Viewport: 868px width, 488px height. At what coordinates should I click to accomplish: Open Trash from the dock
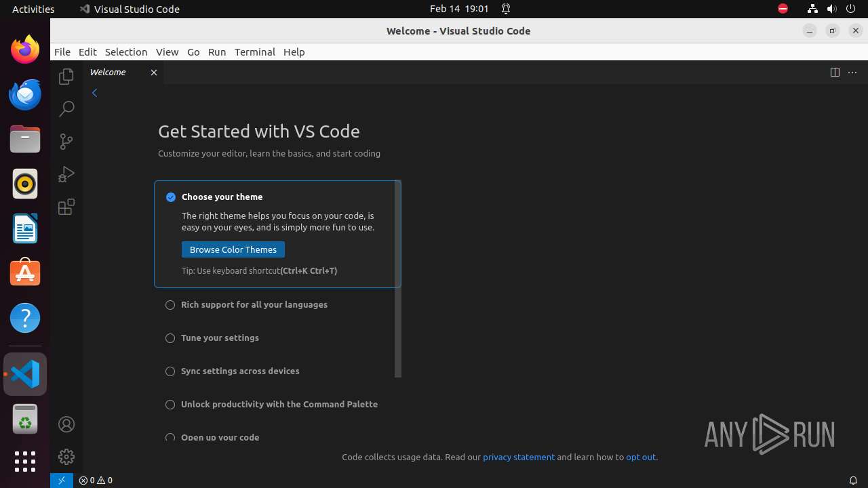click(x=25, y=419)
